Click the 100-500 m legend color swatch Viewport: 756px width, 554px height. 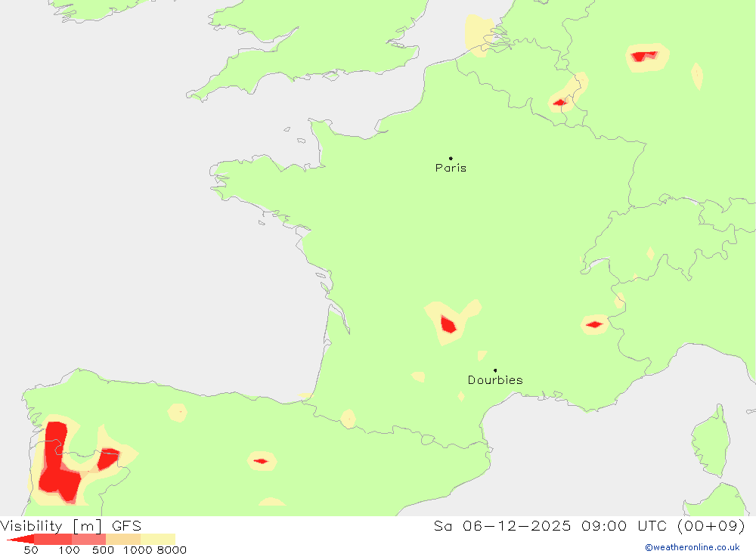88,539
